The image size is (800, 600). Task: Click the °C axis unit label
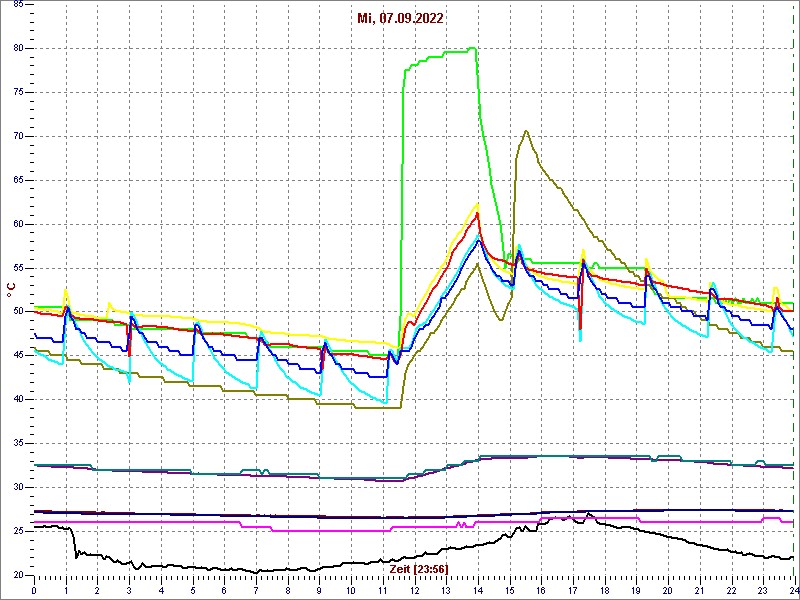[x=11, y=288]
